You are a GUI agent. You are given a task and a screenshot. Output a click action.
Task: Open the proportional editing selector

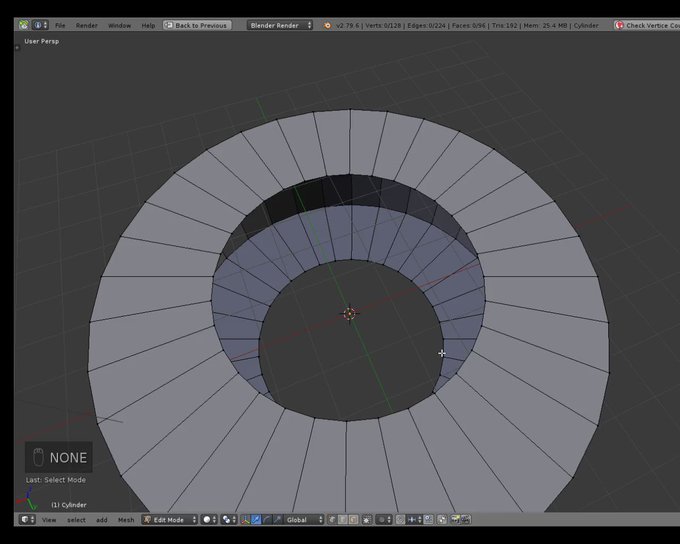point(384,520)
